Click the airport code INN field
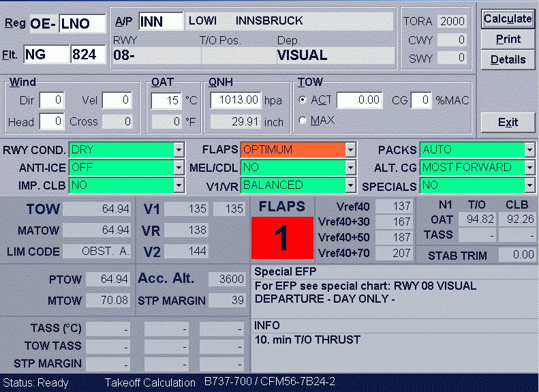 point(161,21)
